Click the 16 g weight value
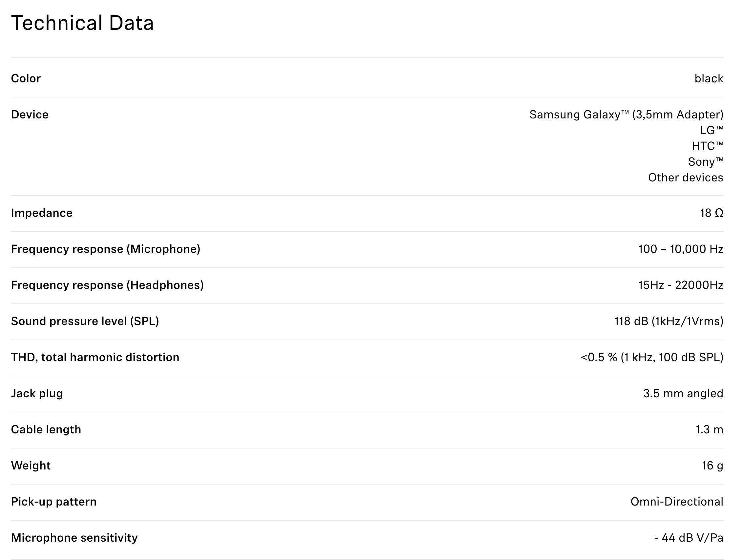This screenshot has height=560, width=742. (712, 466)
